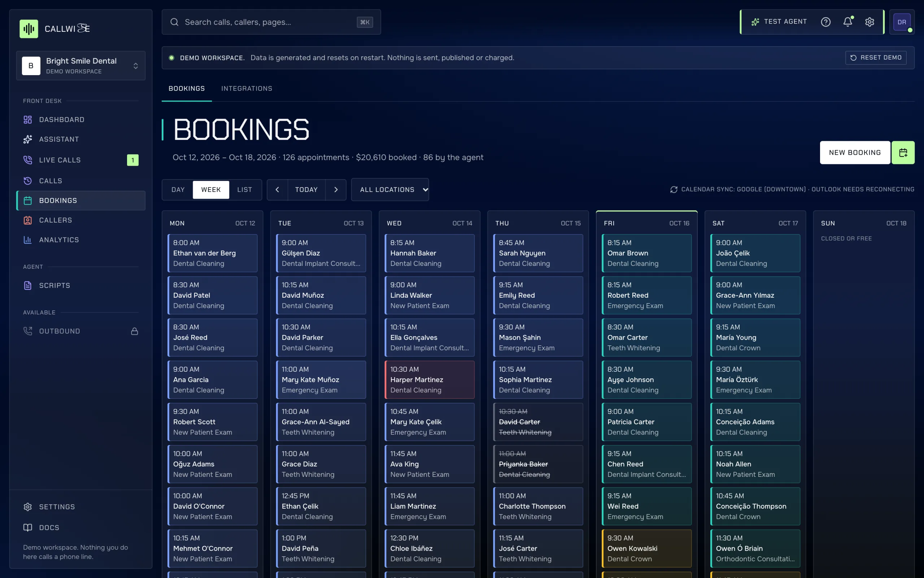
Task: Click the calendar-plus icon beside New Booking
Action: [903, 152]
